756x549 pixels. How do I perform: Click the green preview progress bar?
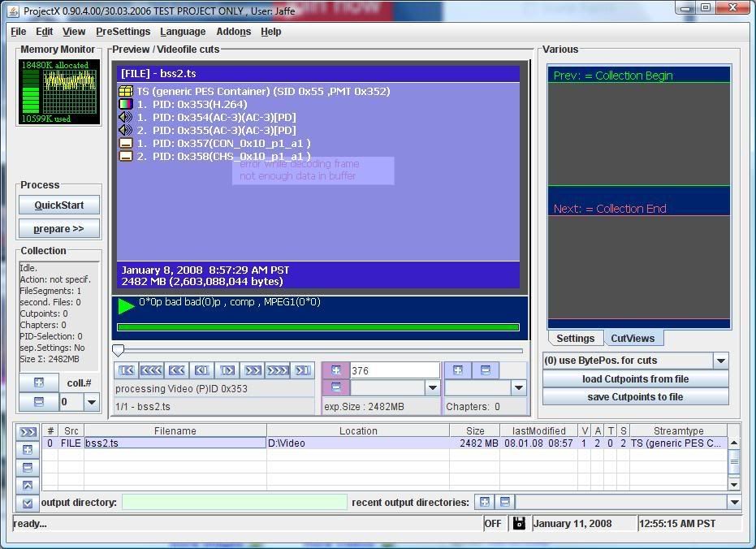tap(318, 327)
